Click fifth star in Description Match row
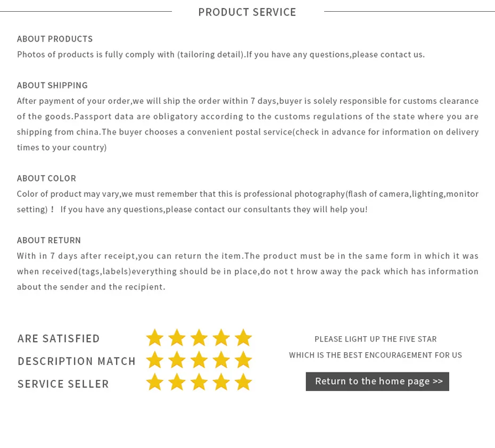The width and height of the screenshot is (495, 448). pyautogui.click(x=243, y=360)
